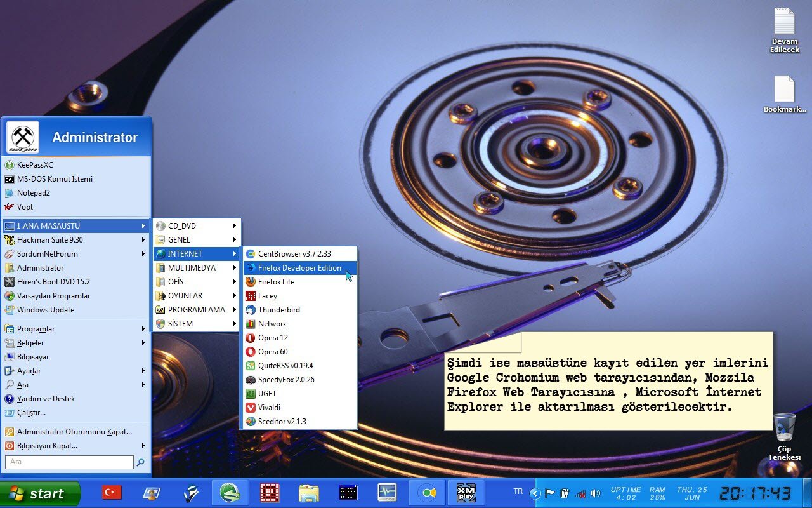Launch Thunderbird mail client
Image resolution: width=812 pixels, height=508 pixels.
(300, 310)
